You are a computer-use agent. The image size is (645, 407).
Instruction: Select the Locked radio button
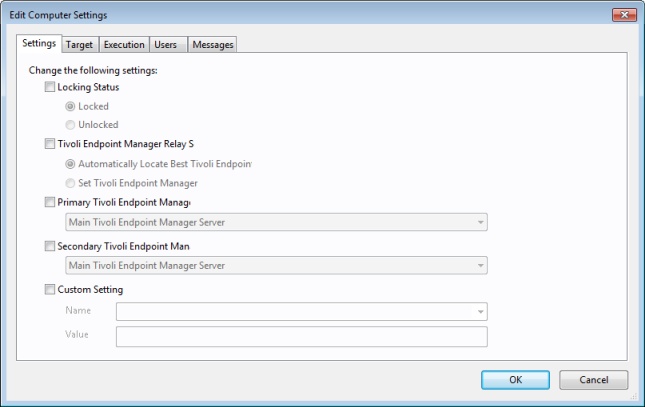click(70, 106)
